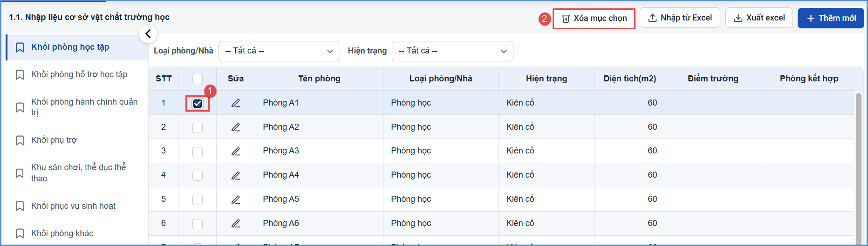Click pencil edit icon for Phòng A1
The image size is (868, 246).
coord(236,103)
